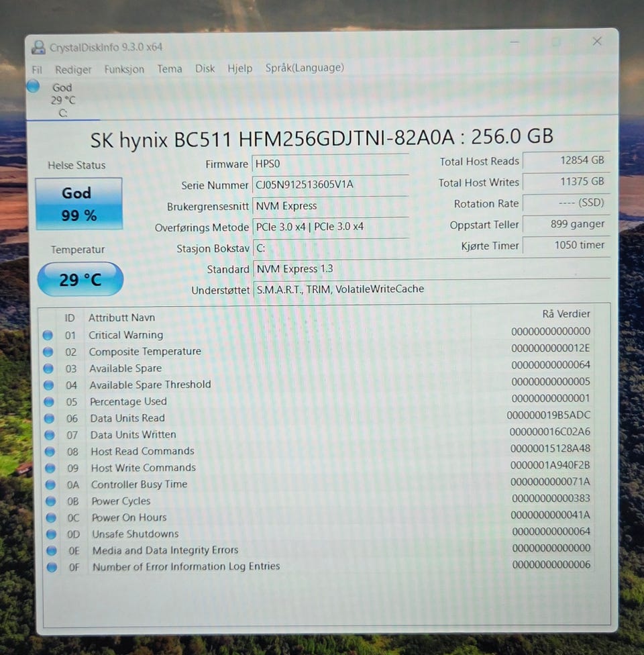Click the status dot for Available Spare row 03
Image resolution: width=644 pixels, height=655 pixels.
point(48,368)
